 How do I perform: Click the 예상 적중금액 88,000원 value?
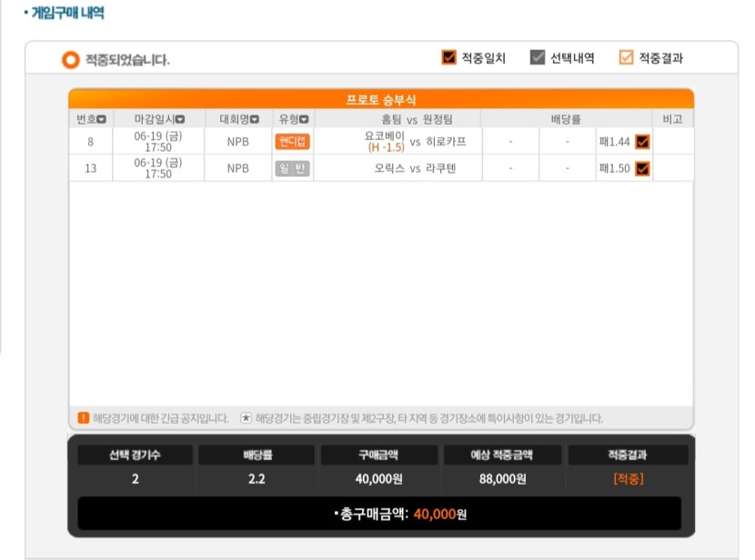pos(502,479)
